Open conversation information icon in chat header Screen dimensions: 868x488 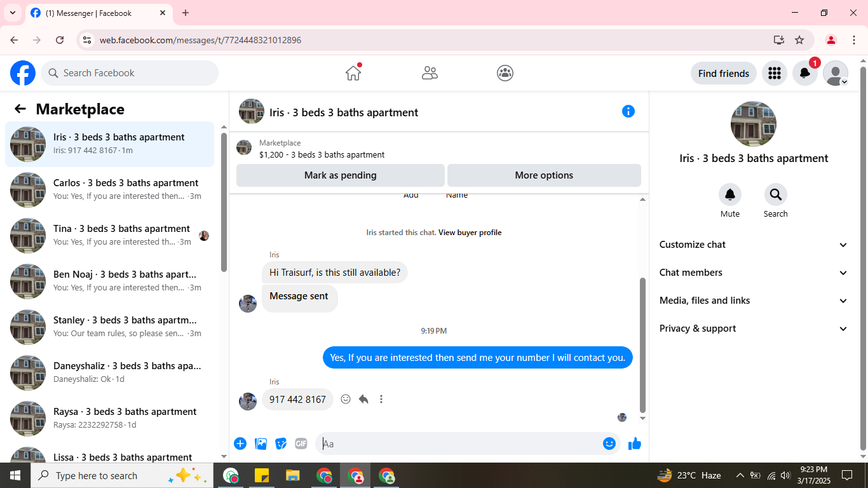tap(628, 111)
